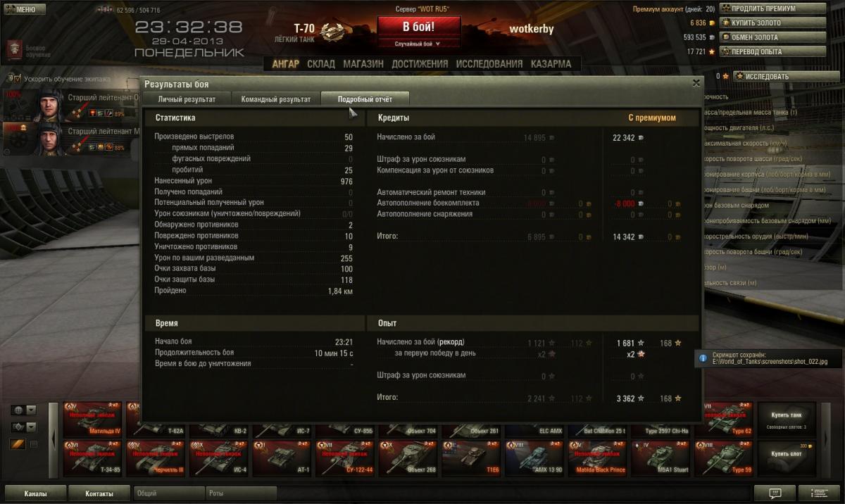
Task: Click the chat notifications icon button
Action: click(774, 493)
